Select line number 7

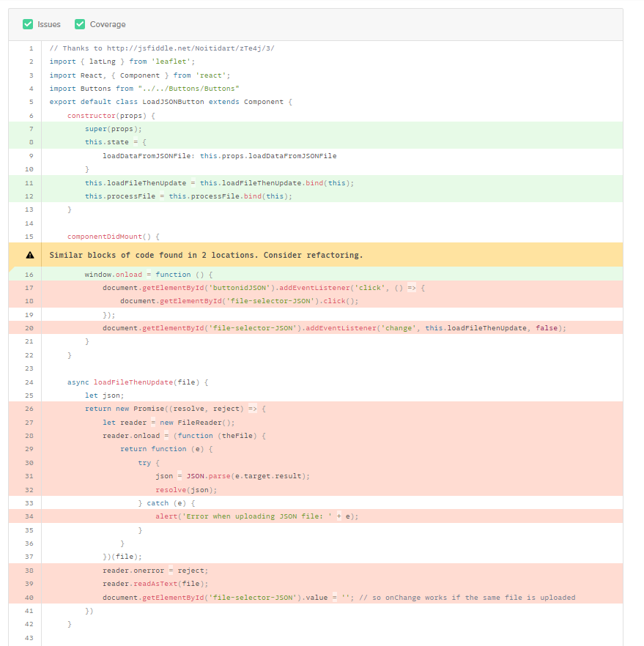[31, 129]
